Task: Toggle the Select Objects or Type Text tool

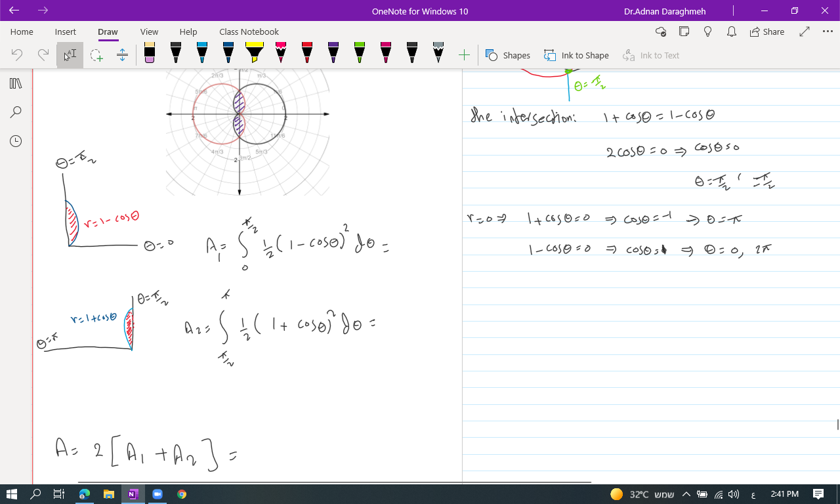Action: click(70, 55)
